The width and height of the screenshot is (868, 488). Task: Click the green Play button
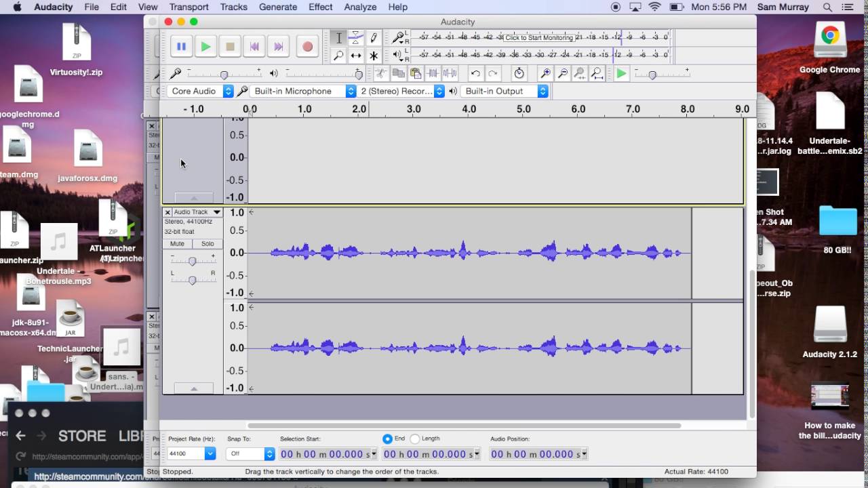click(205, 47)
